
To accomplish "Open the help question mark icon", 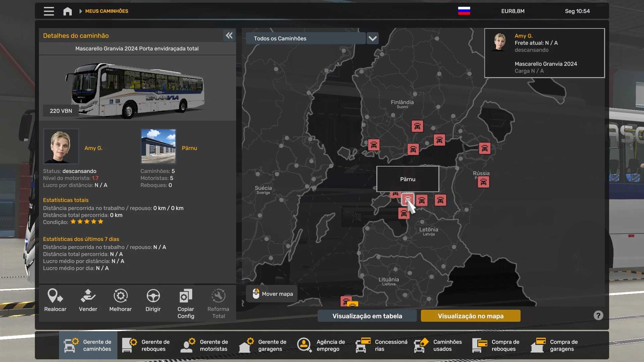I will 598,315.
